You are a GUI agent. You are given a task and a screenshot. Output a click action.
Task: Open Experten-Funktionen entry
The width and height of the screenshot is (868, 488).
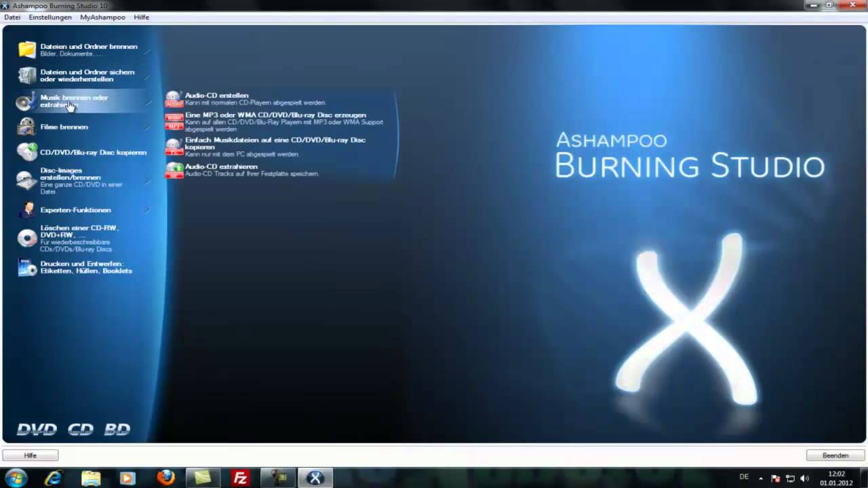(x=83, y=210)
